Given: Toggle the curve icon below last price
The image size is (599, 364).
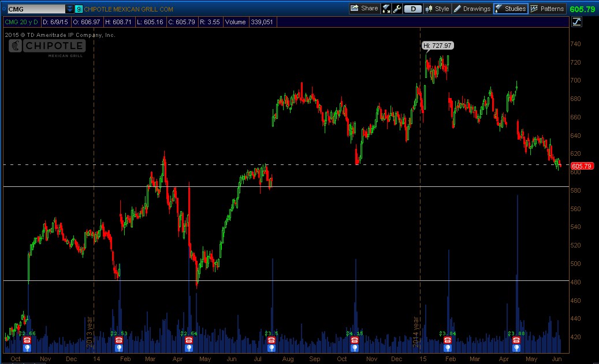Looking at the screenshot, I should pos(576,22).
